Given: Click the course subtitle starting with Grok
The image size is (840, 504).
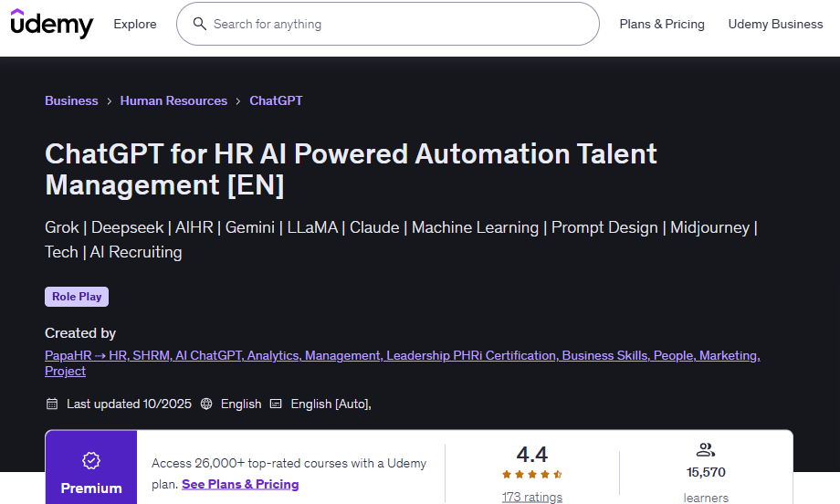Looking at the screenshot, I should (401, 239).
